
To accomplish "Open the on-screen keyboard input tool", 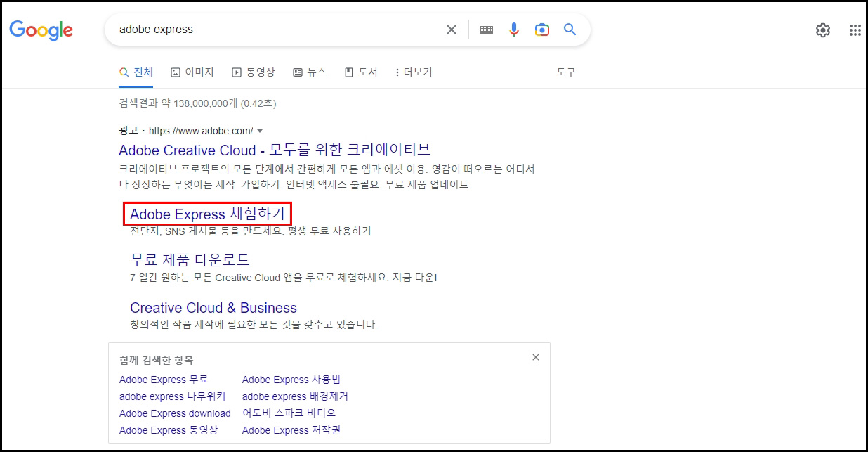I will tap(486, 30).
